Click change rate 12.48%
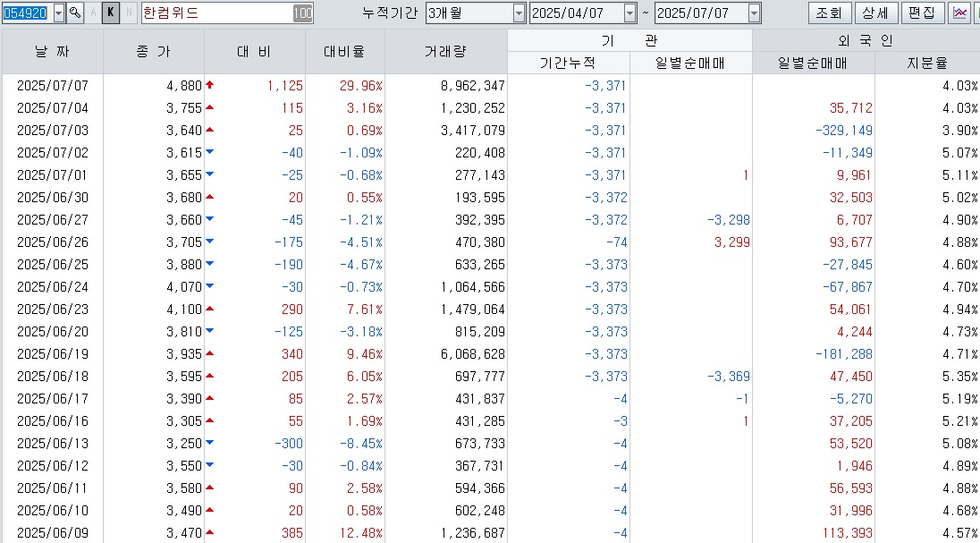Viewport: 980px width, 543px height. click(x=361, y=533)
